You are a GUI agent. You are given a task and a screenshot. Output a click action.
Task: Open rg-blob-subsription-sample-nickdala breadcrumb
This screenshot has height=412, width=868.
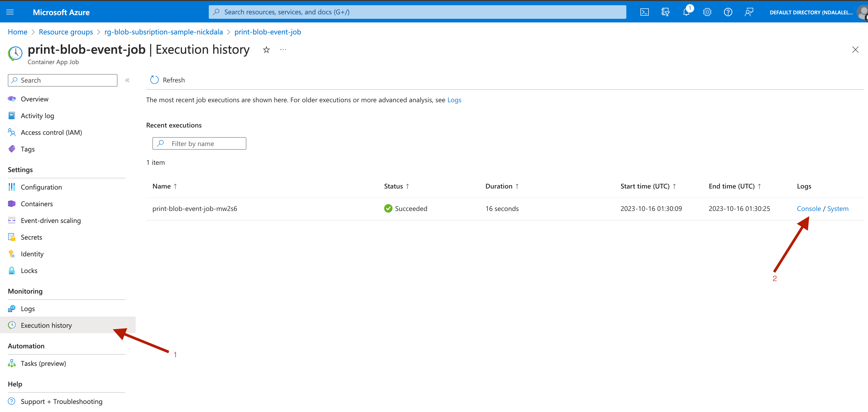(163, 32)
